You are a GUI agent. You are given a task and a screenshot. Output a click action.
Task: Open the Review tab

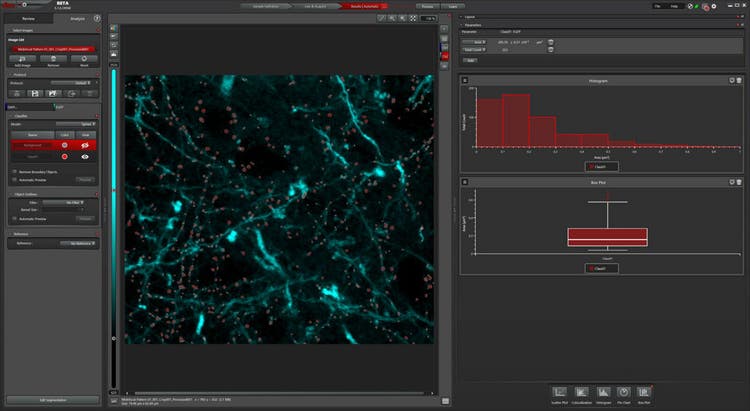click(28, 19)
